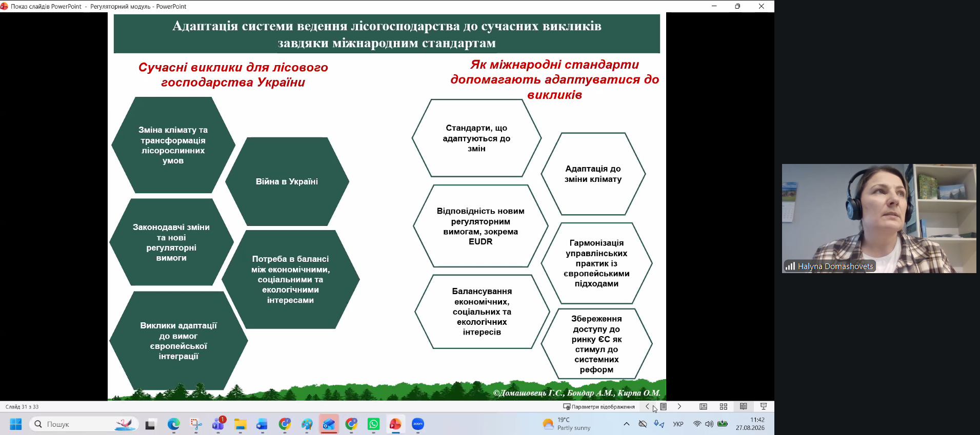Go to the previous slide arrow
This screenshot has height=435, width=980.
pos(647,406)
